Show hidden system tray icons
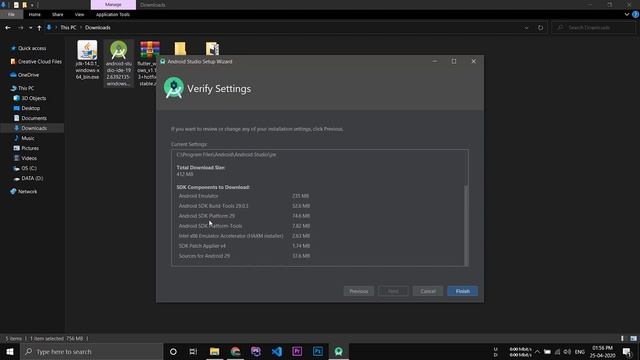This screenshot has height=360, width=640. click(537, 351)
